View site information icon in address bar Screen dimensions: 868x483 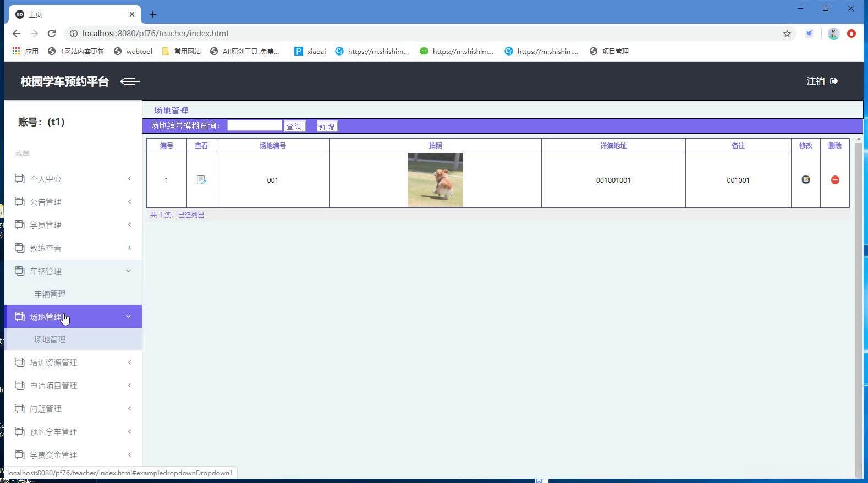73,34
